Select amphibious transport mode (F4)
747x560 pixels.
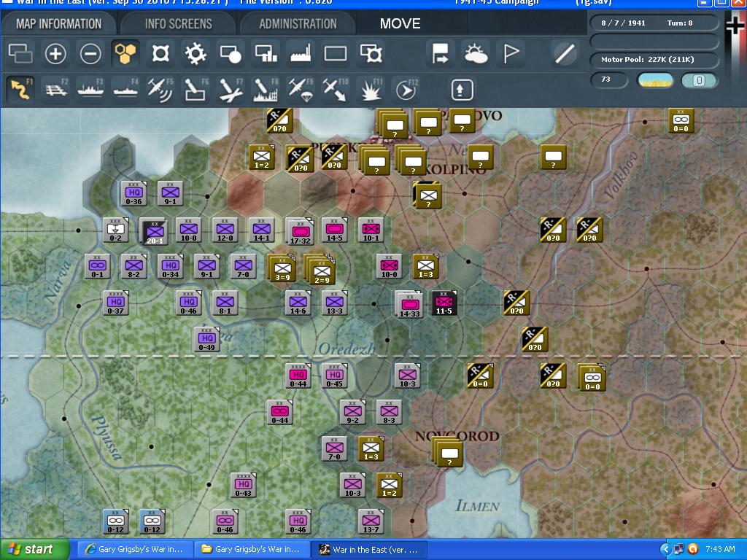125,89
